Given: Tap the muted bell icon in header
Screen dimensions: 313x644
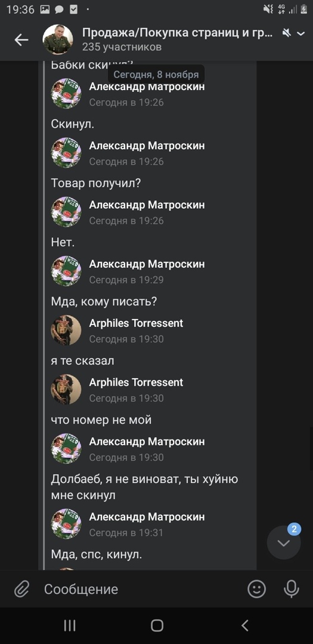Looking at the screenshot, I should coord(287,33).
